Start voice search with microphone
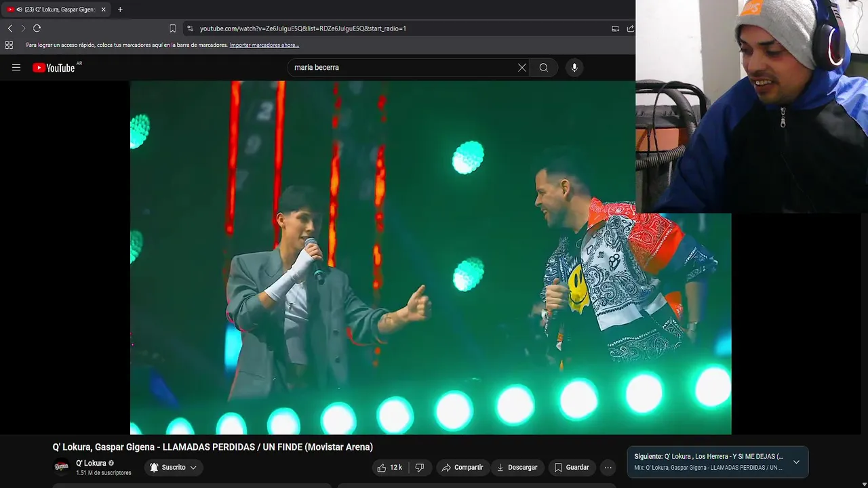The height and width of the screenshot is (488, 868). pyautogui.click(x=574, y=67)
